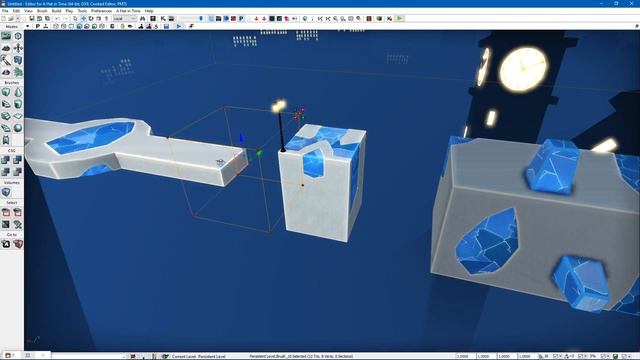Toggle scale snapping percentage

pos(604,356)
